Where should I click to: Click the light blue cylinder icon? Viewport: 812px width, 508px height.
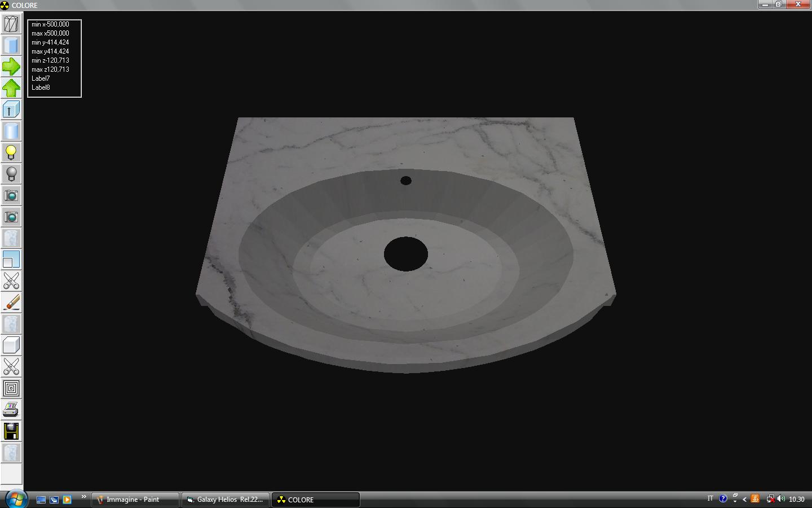11,131
